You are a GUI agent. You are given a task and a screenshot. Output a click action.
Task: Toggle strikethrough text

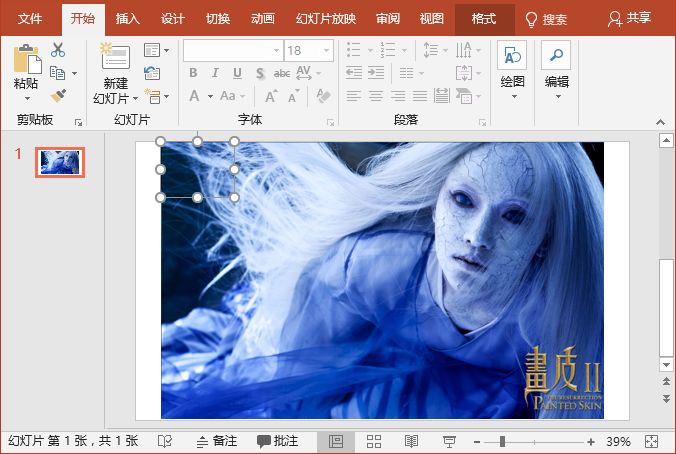tap(282, 74)
